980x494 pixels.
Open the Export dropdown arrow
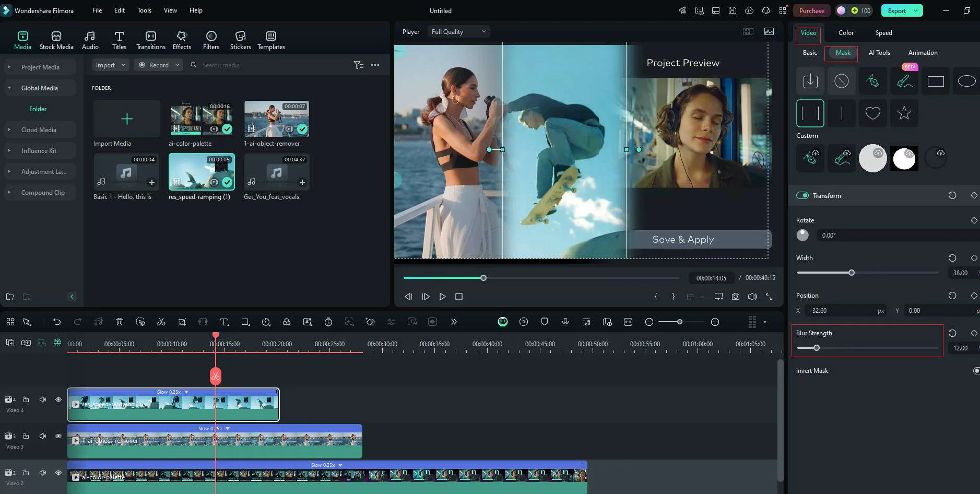[916, 10]
